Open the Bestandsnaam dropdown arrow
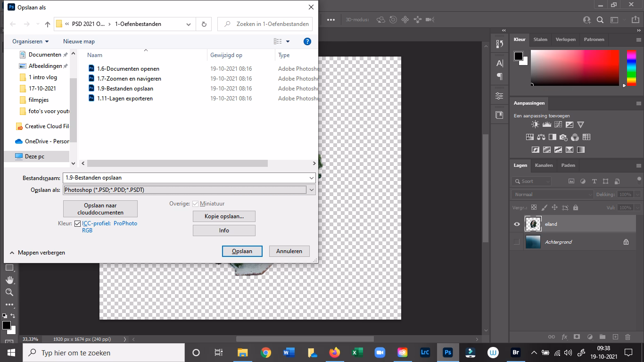The image size is (644, 362). click(311, 178)
